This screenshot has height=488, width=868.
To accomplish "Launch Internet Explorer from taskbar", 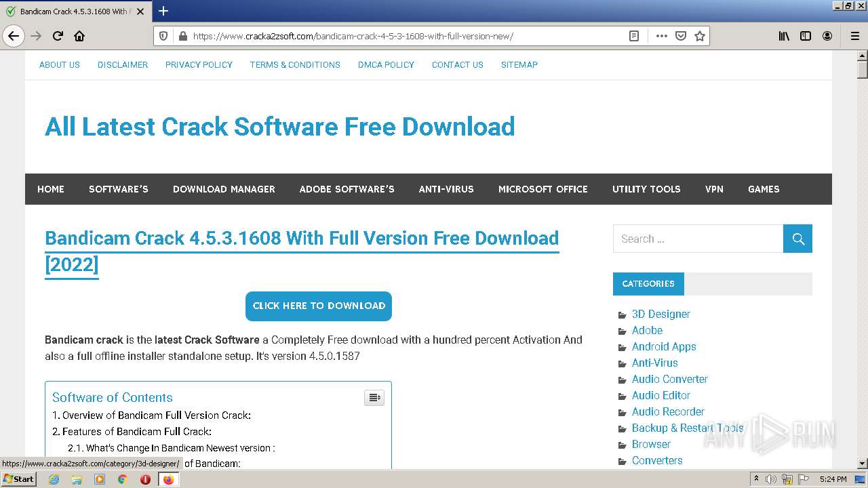I will point(54,479).
